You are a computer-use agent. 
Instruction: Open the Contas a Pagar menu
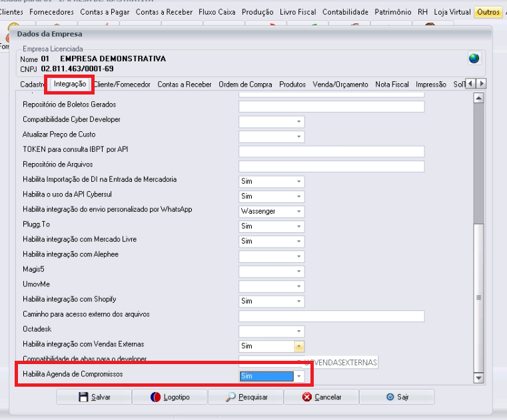(x=105, y=12)
